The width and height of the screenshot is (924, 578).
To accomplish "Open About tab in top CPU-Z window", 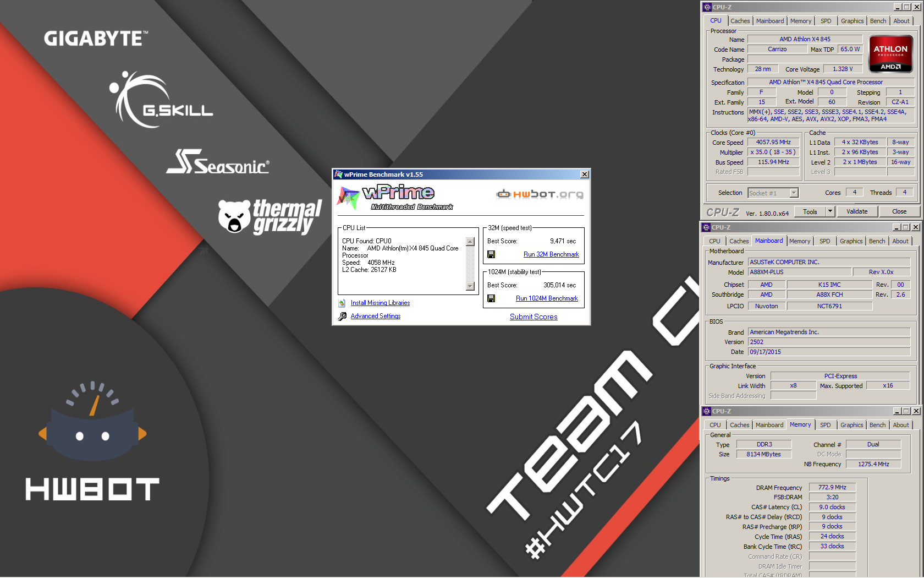I will pos(901,21).
